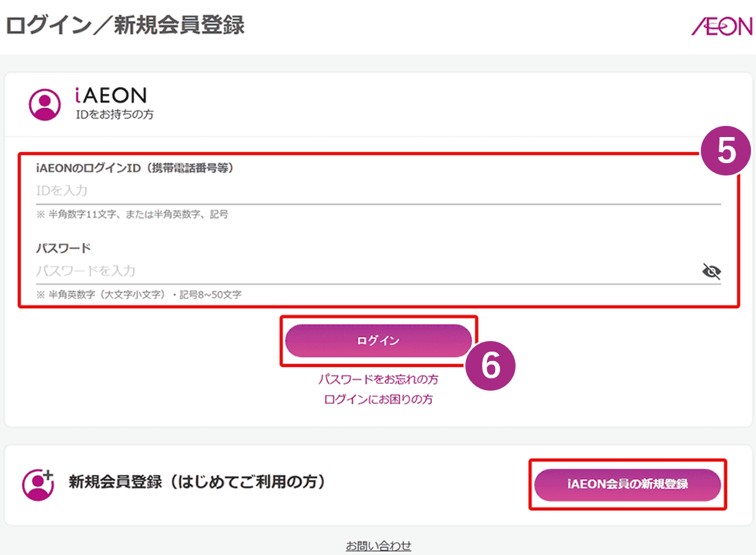Click the iAEONのログインID field label
Viewport: 756px width, 555px height.
point(135,168)
